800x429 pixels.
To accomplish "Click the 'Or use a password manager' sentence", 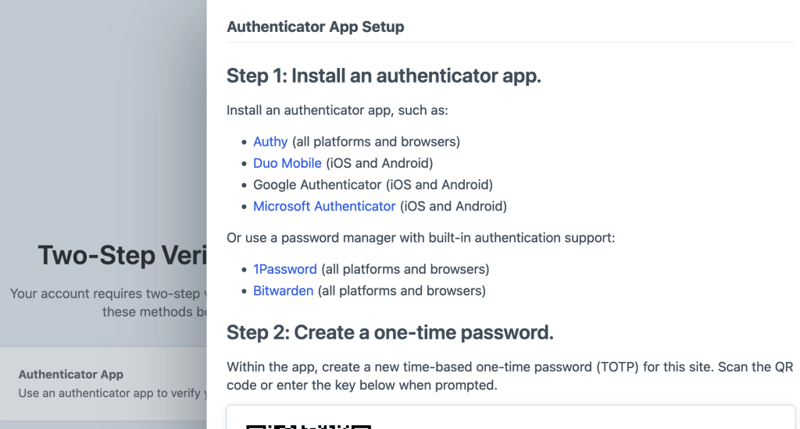I will click(420, 237).
